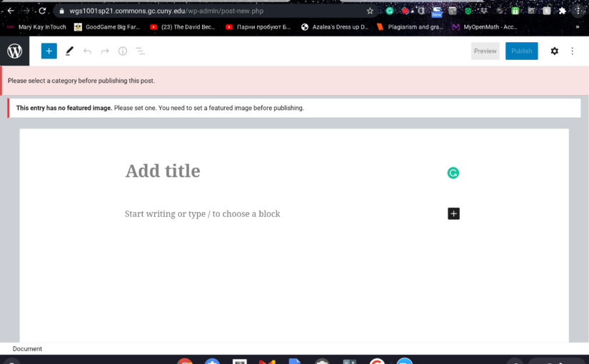Screen dimensions: 589x364
Task: Click the browser forward arrow
Action: point(26,11)
